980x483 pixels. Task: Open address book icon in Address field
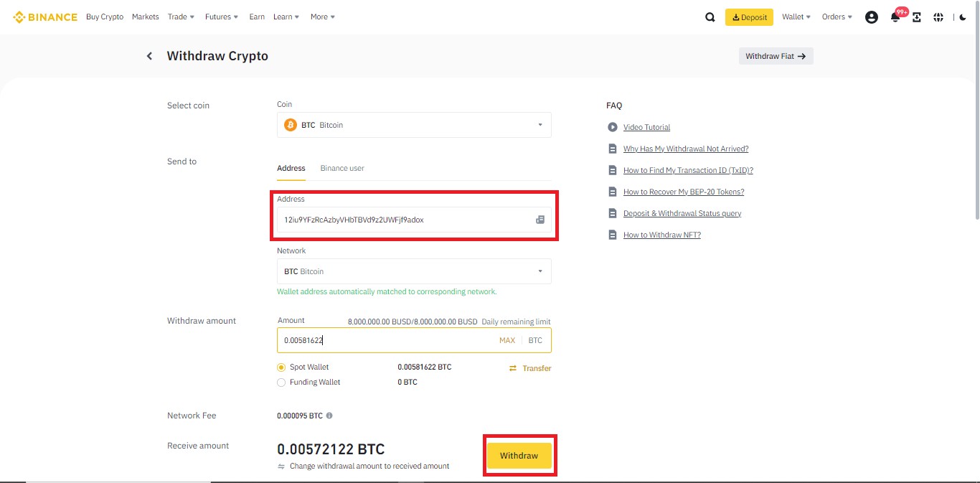click(540, 220)
